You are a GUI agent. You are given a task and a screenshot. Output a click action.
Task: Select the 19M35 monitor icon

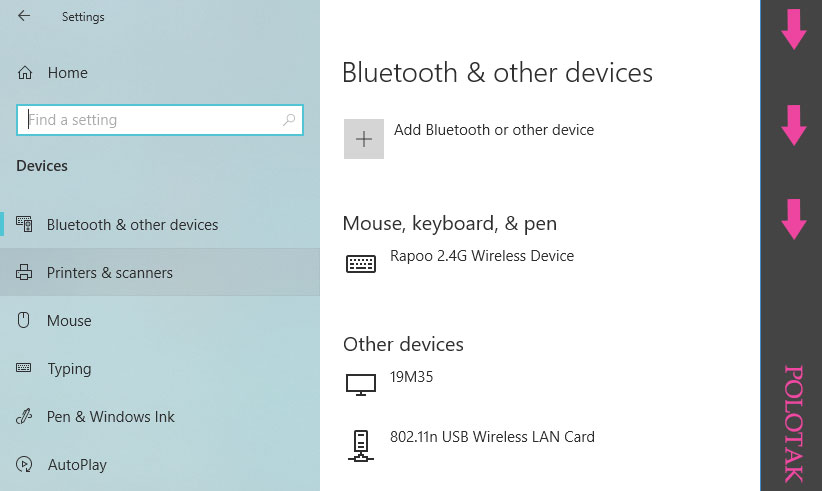tap(361, 384)
